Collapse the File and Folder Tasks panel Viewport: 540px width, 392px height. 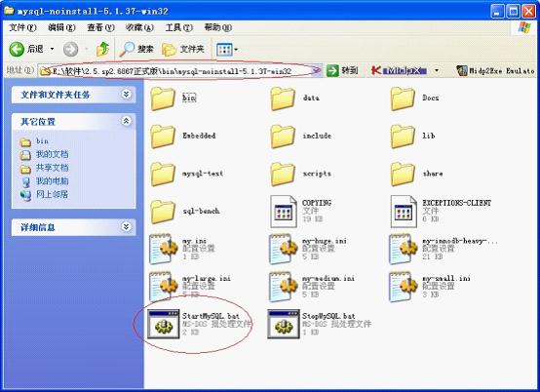pos(127,94)
